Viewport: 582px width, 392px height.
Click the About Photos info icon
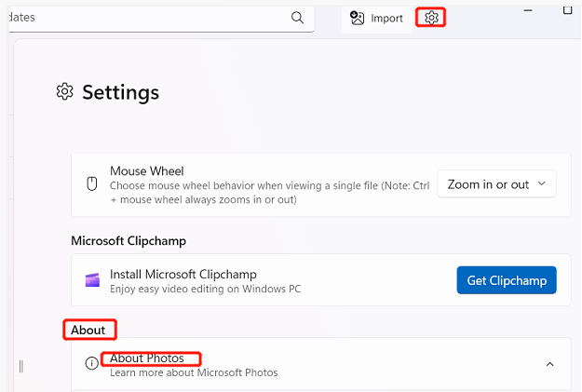point(91,363)
